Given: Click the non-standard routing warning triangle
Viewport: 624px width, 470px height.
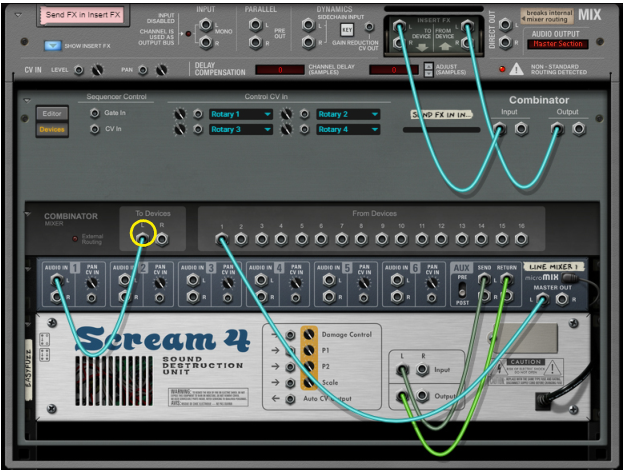Looking at the screenshot, I should coord(516,69).
